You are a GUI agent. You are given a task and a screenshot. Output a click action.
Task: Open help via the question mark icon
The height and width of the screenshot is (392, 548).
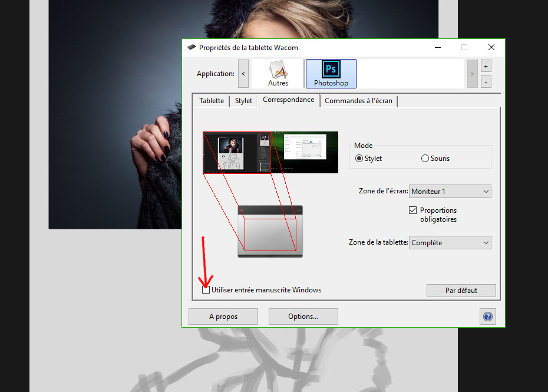487,317
